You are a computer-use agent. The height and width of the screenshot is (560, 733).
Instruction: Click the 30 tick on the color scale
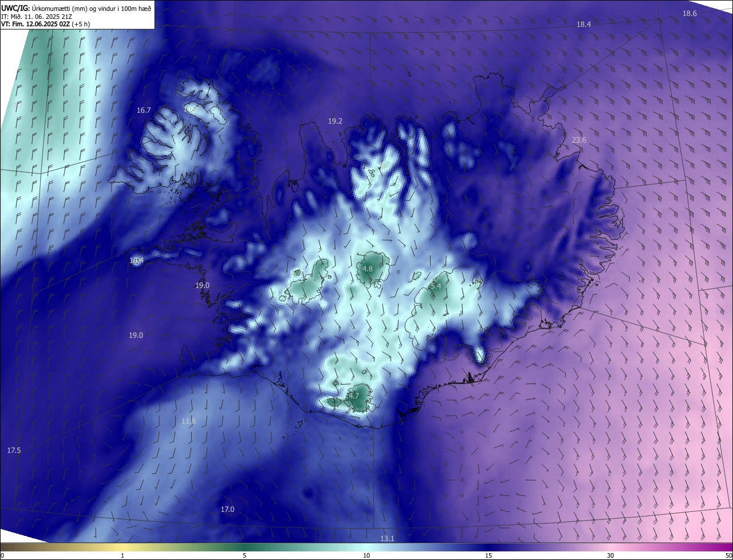click(610, 555)
